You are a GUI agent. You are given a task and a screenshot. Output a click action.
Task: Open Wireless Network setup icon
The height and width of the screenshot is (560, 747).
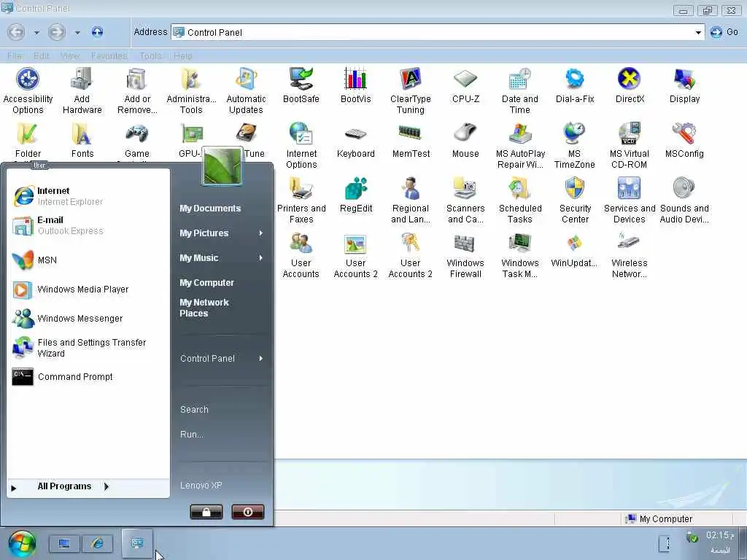(x=630, y=255)
